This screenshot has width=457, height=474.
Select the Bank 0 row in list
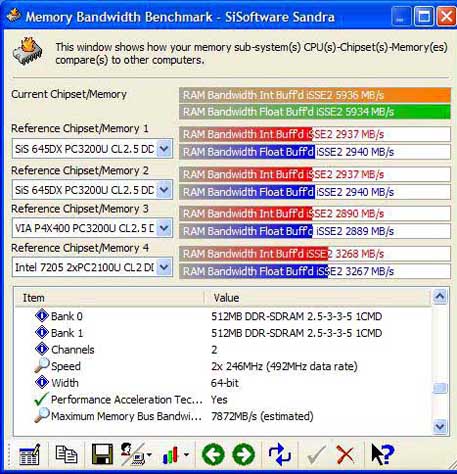(x=223, y=316)
